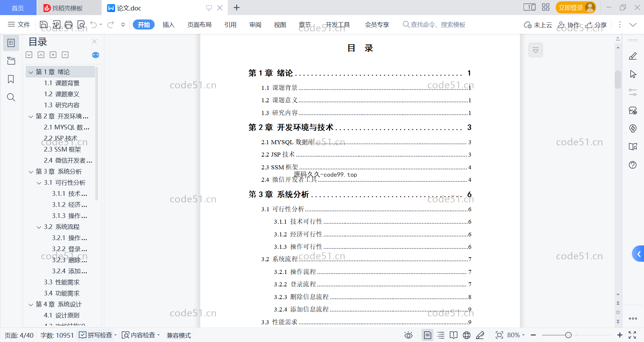644x342 pixels.
Task: Click the 查找命令、搜索模板 search field
Action: point(434,24)
